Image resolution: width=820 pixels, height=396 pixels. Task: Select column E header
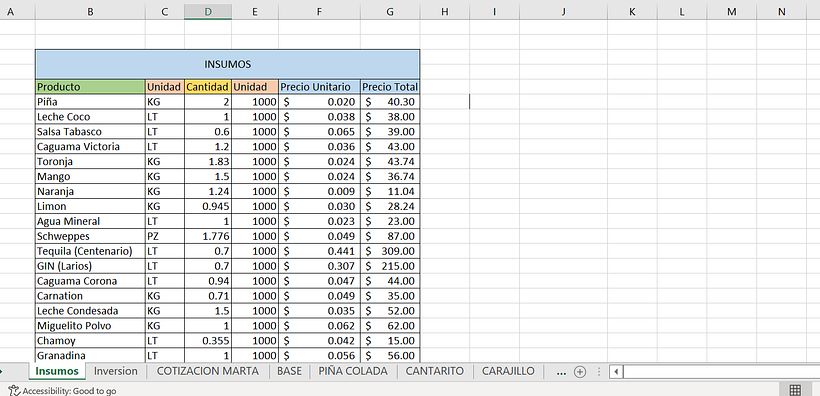[x=255, y=12]
